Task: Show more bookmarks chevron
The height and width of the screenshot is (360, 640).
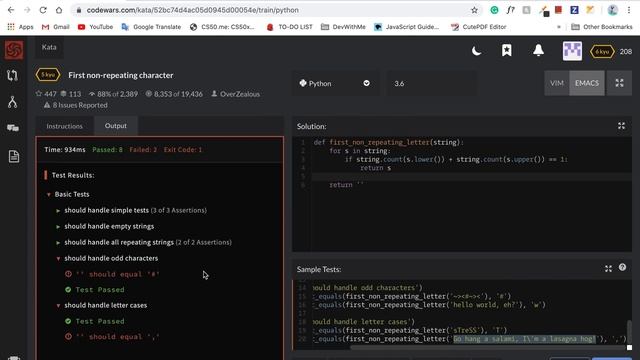Action: (x=558, y=27)
